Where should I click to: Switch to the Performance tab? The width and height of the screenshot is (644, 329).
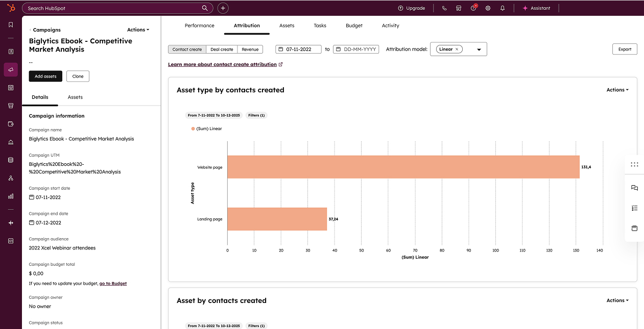click(199, 26)
